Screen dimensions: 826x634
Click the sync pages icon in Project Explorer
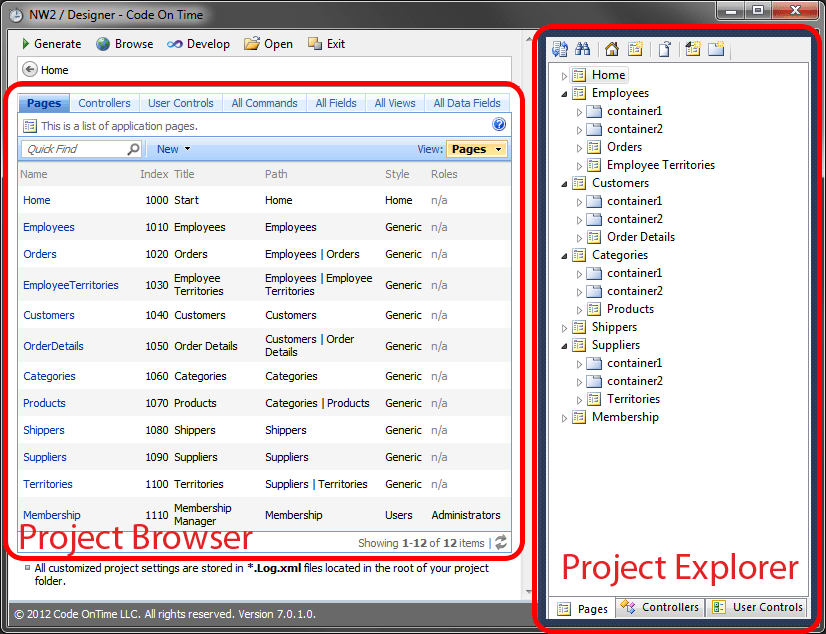pyautogui.click(x=559, y=48)
